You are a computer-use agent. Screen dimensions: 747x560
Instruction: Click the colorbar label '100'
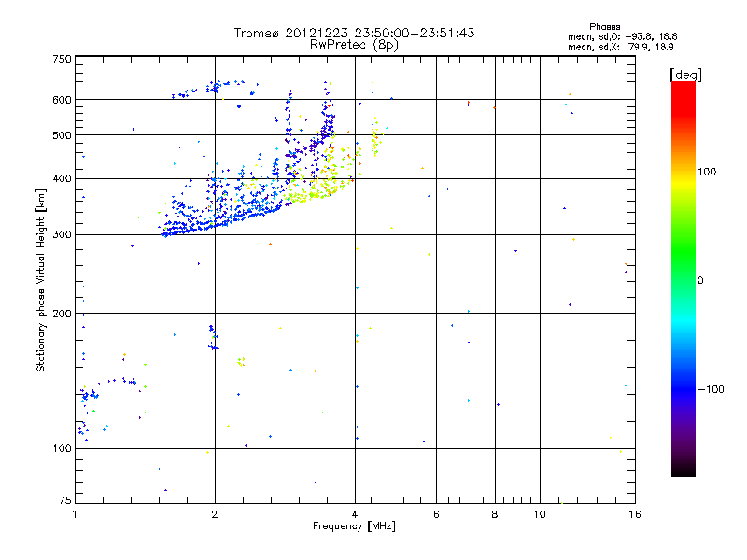coord(707,172)
